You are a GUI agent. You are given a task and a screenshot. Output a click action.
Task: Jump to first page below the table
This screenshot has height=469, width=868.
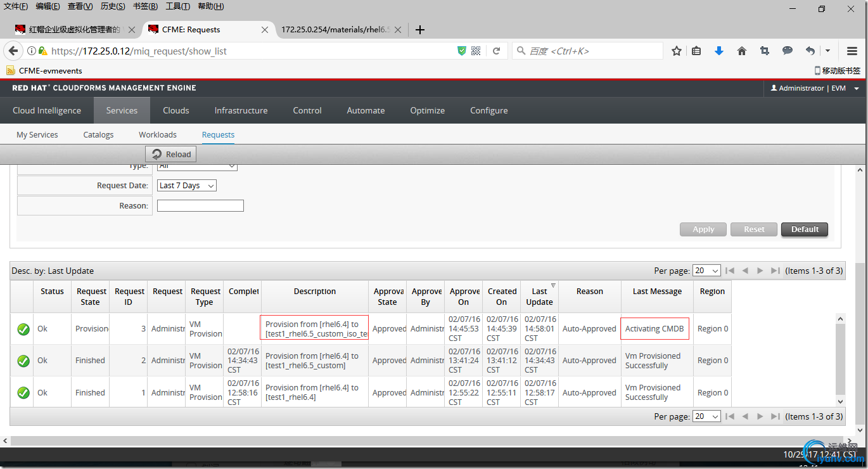(x=730, y=416)
